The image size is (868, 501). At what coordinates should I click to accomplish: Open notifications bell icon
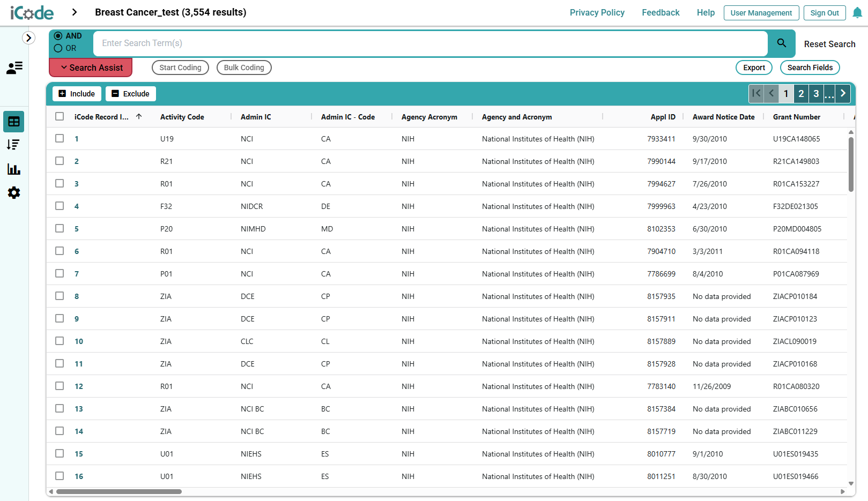pos(857,13)
